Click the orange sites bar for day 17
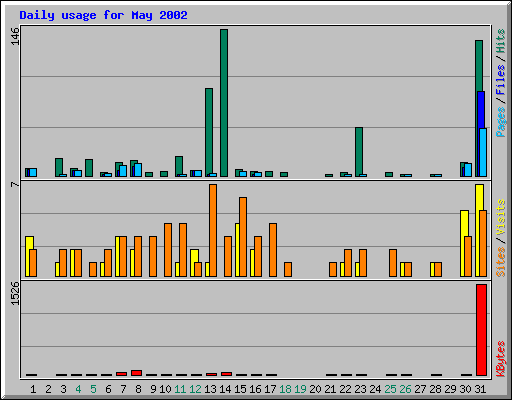512x400 pixels. (273, 250)
